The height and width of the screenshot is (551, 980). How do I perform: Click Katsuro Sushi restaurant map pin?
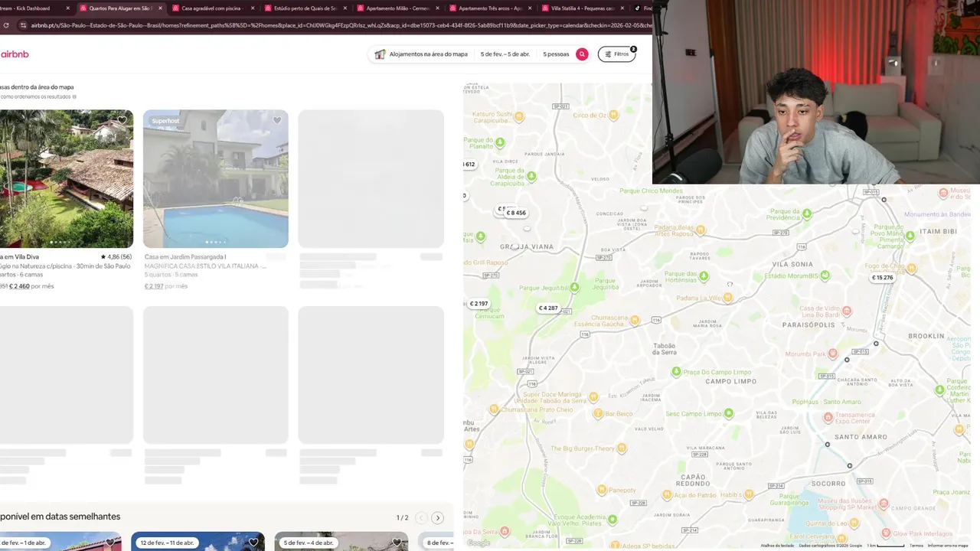point(519,117)
